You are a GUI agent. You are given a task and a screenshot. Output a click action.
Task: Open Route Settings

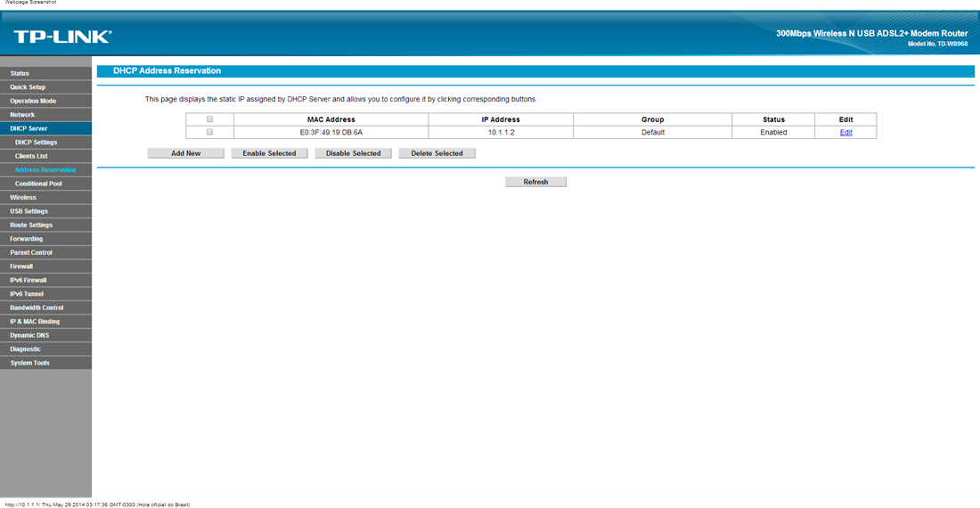click(45, 225)
